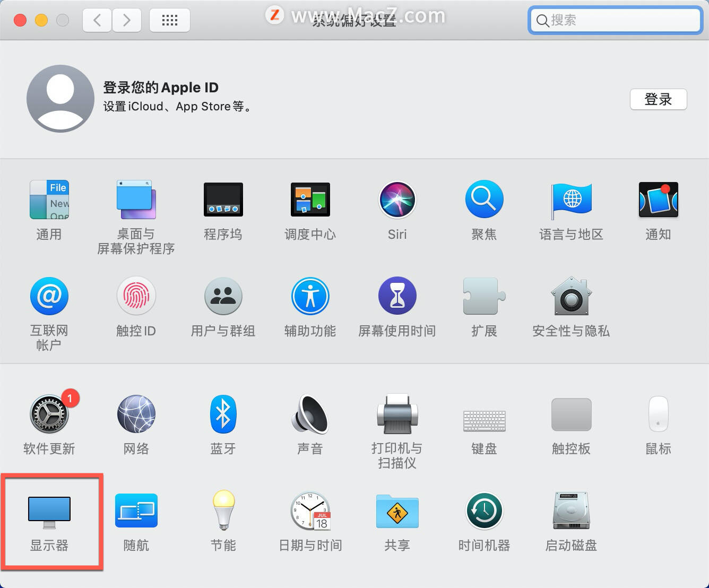The image size is (709, 588).
Task: Open 互联网帐户 preferences
Action: pyautogui.click(x=49, y=296)
